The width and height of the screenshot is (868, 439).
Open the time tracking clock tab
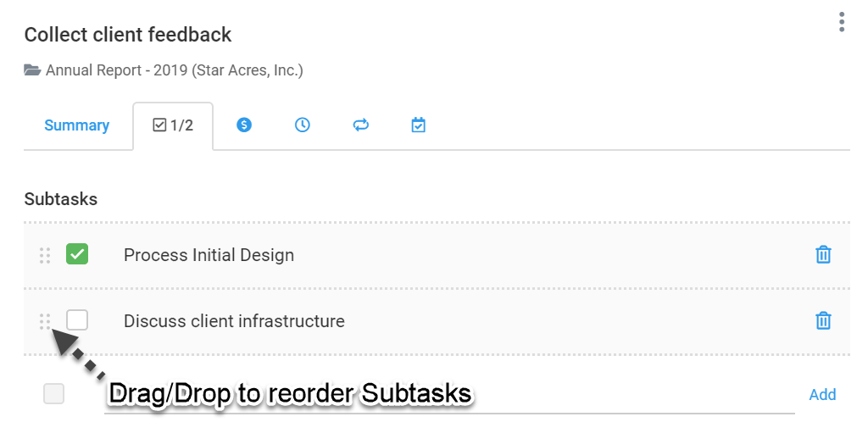(x=303, y=125)
